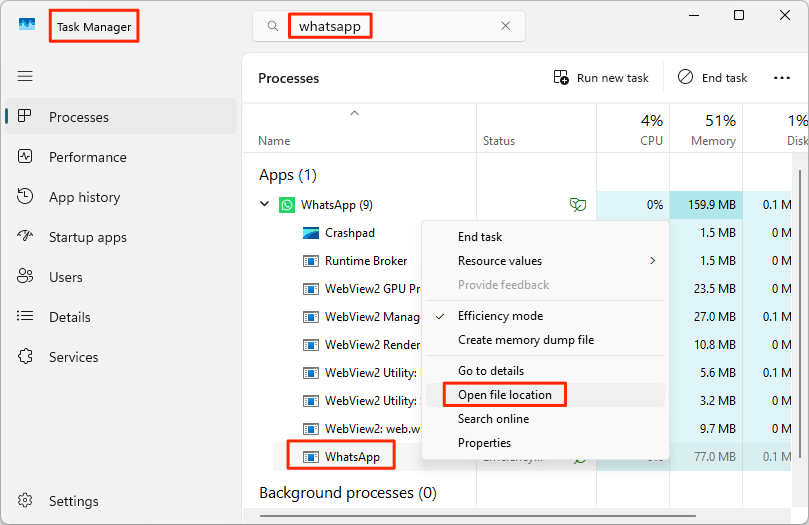
Task: Click the Background processes (0) heading
Action: pos(348,493)
